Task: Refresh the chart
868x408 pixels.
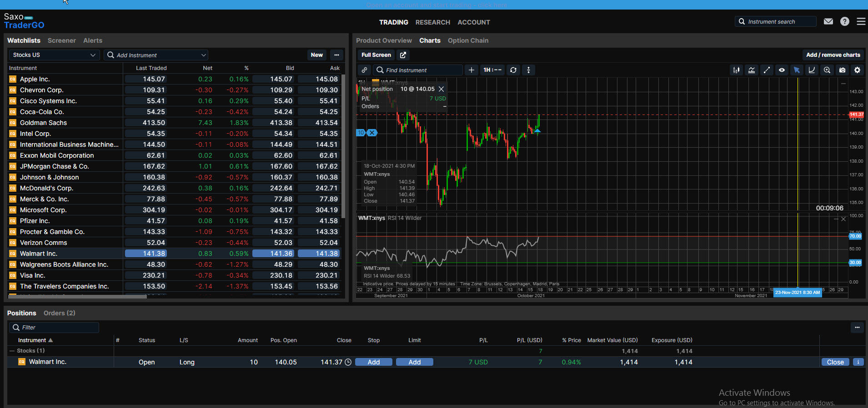Action: (x=513, y=70)
